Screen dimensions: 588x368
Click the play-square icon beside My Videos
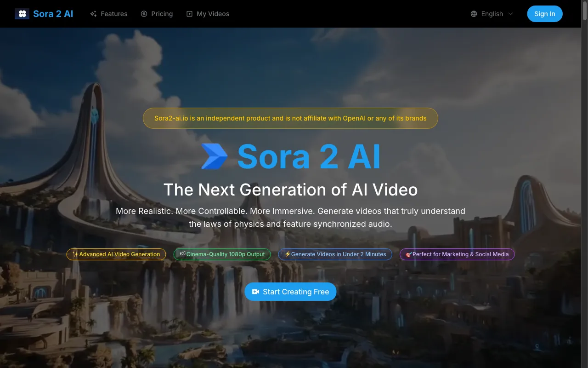[189, 14]
